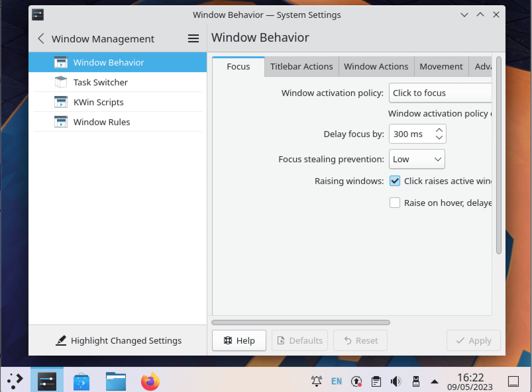532x392 pixels.
Task: Enable Raise on hover checkbox
Action: [395, 203]
